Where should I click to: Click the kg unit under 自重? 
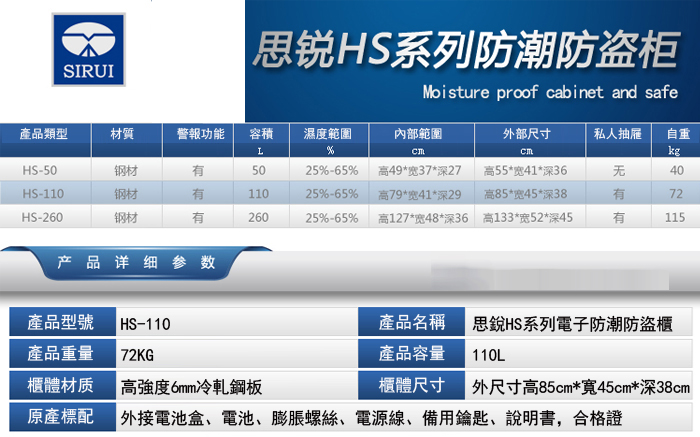click(x=674, y=150)
